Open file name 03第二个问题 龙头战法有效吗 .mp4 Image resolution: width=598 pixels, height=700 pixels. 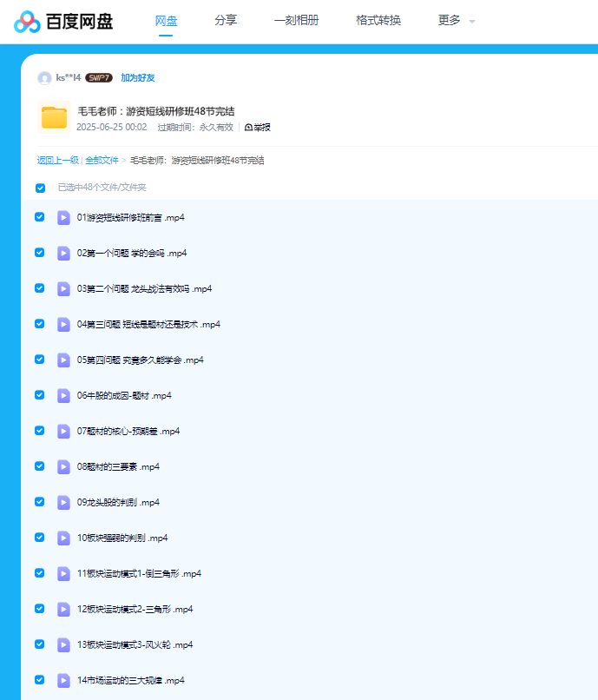(144, 289)
